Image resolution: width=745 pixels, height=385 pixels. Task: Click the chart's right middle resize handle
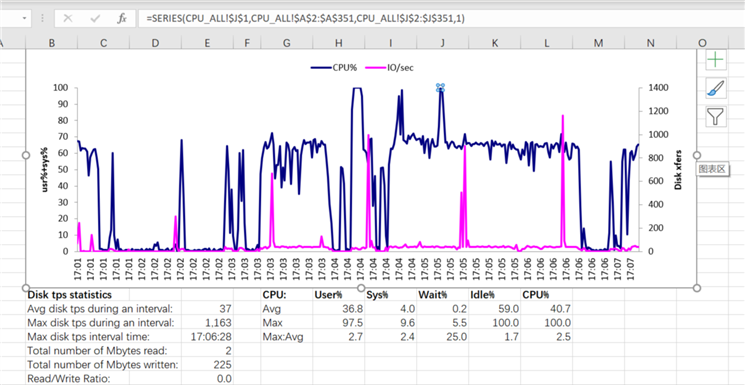[x=697, y=155]
